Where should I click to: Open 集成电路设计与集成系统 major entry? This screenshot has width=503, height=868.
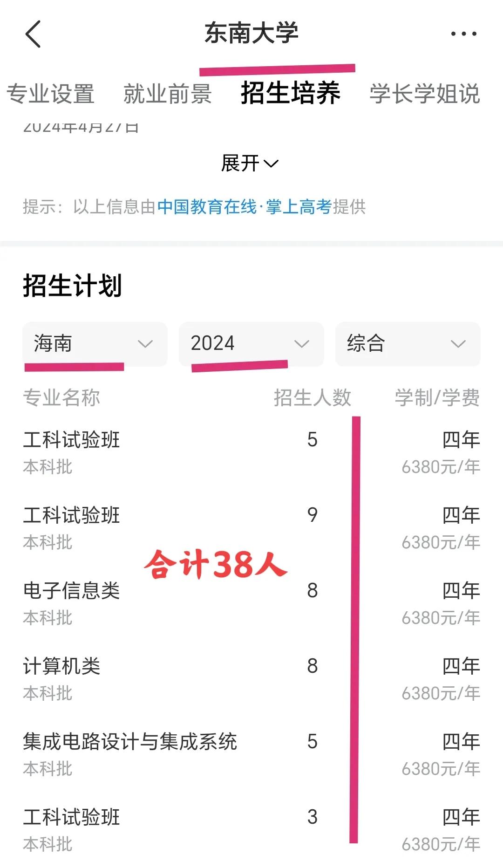[251, 754]
